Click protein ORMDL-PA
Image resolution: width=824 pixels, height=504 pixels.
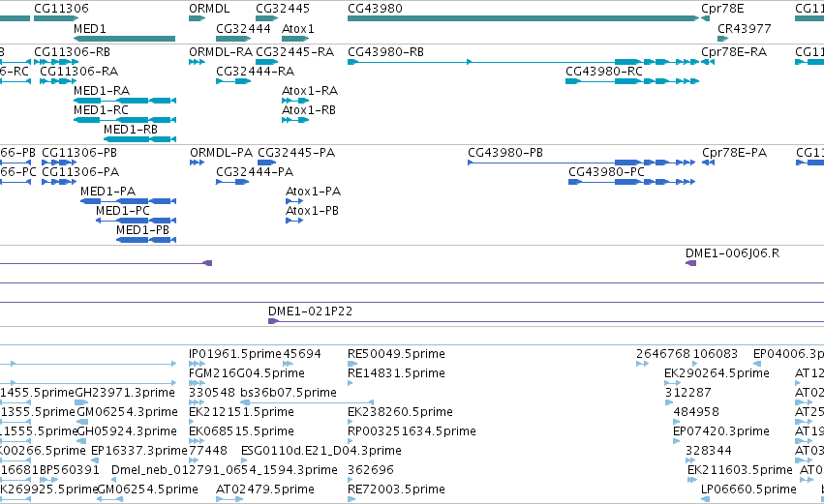point(198,163)
